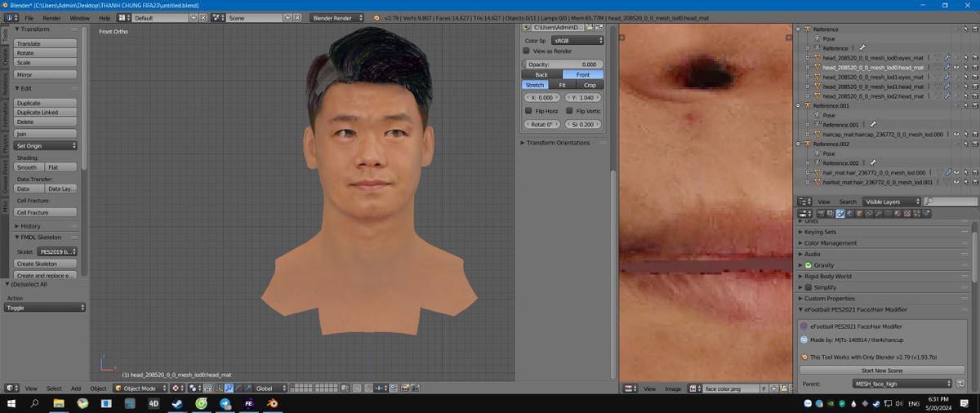Browse linked image icon beside face color.png
Screen dimensions: 980x413
pos(694,389)
